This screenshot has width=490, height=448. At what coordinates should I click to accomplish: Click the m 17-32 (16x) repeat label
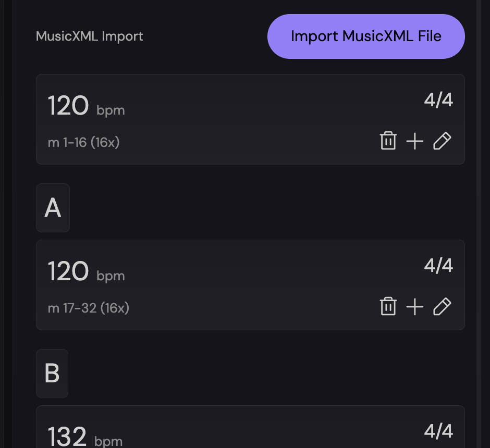[89, 308]
